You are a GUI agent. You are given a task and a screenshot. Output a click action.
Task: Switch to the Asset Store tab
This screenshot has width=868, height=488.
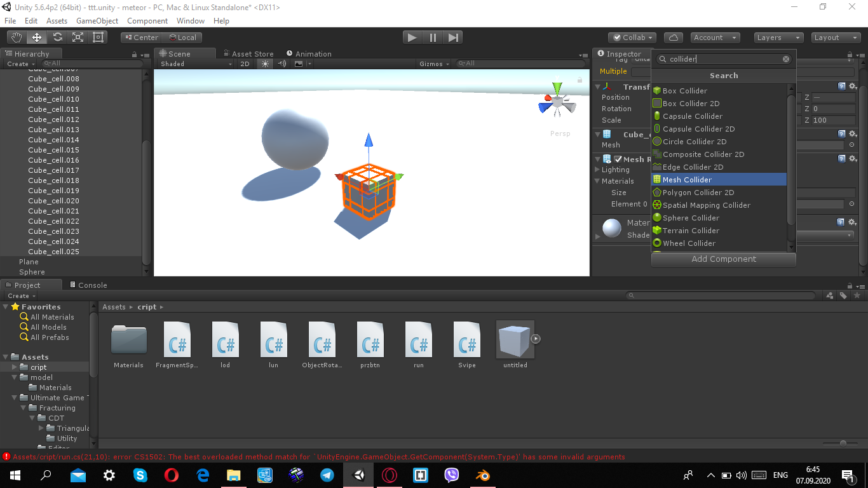pyautogui.click(x=248, y=54)
